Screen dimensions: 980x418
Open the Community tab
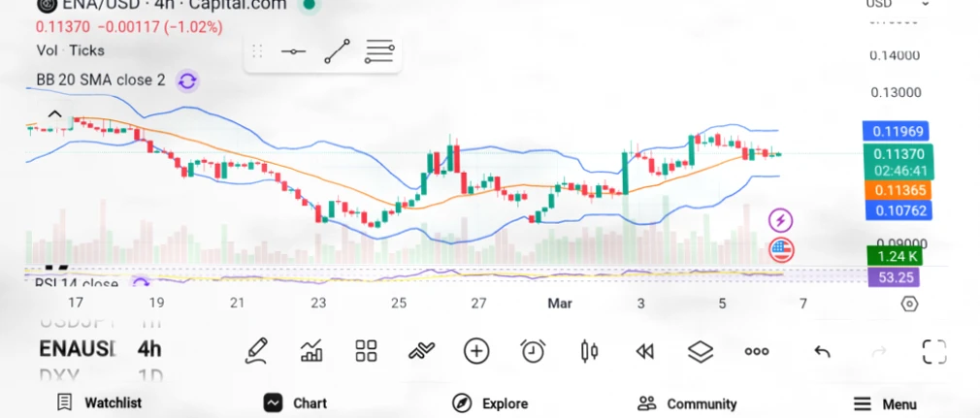tap(687, 403)
